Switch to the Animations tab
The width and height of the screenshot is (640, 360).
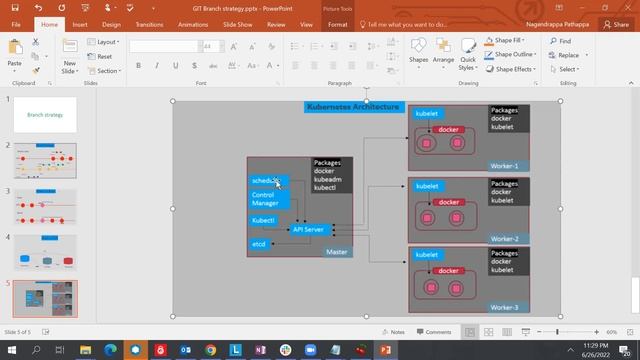coord(193,24)
